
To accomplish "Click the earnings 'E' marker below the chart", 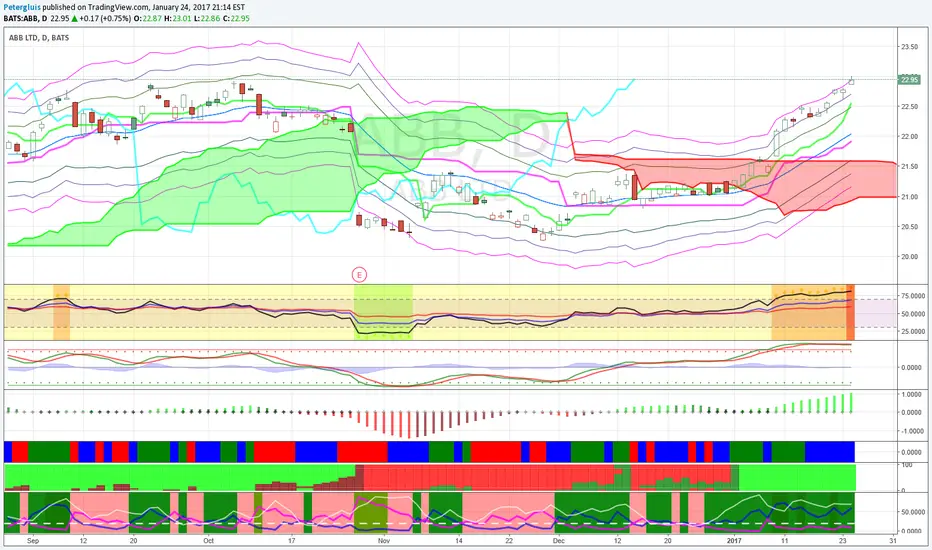I will (359, 275).
